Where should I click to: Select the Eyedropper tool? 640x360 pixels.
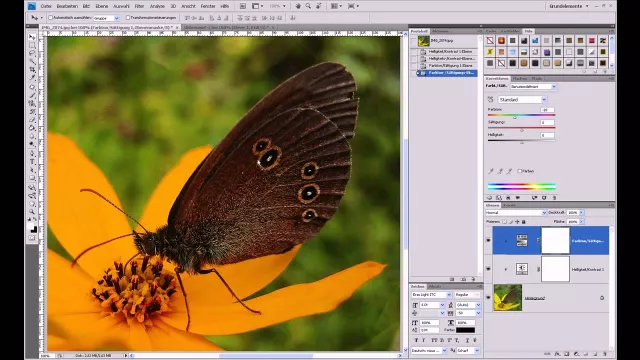[x=32, y=78]
